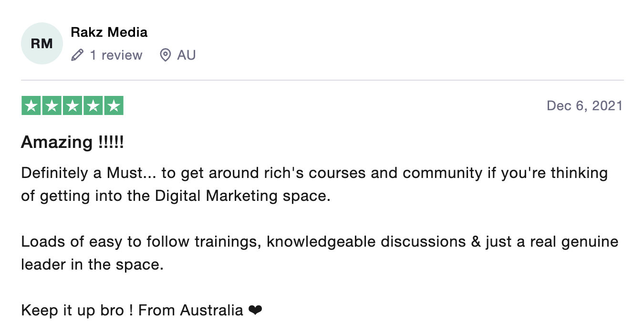Click the "Definitely a Must..." sentence line

[314, 173]
